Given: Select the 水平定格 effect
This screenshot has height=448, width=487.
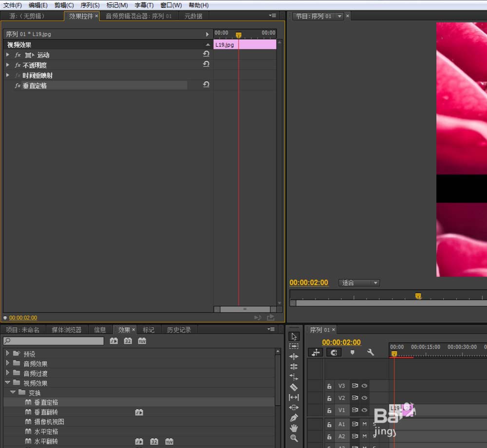Looking at the screenshot, I should click(46, 431).
